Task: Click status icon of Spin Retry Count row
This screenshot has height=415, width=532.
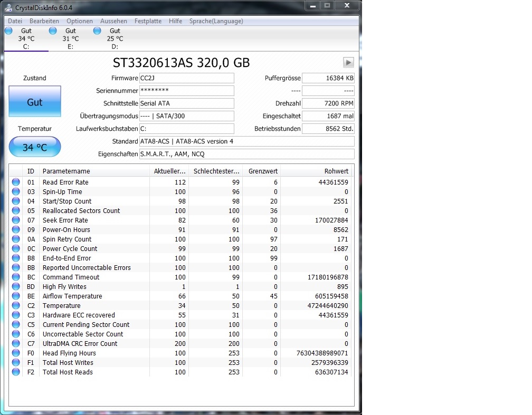Action: click(x=16, y=239)
